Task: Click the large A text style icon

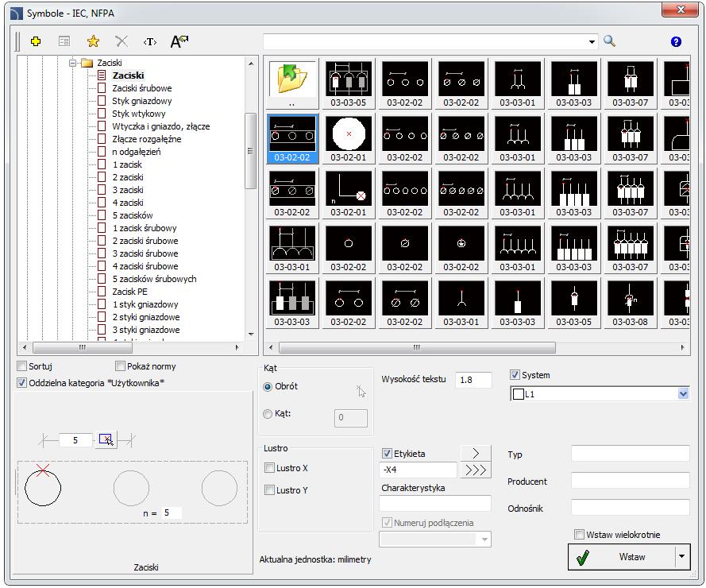Action: (x=179, y=41)
